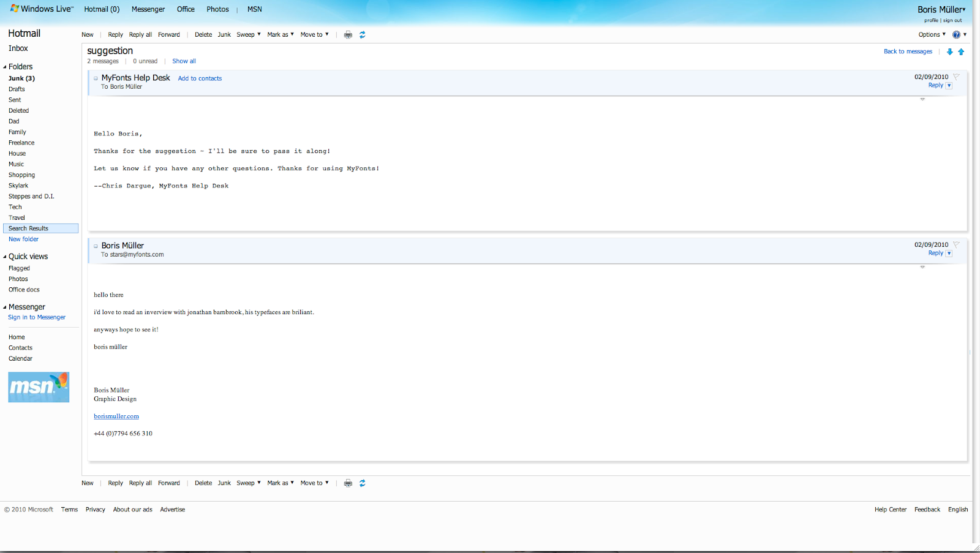Refresh using bottom toolbar refresh icon
The image size is (980, 553).
click(363, 483)
